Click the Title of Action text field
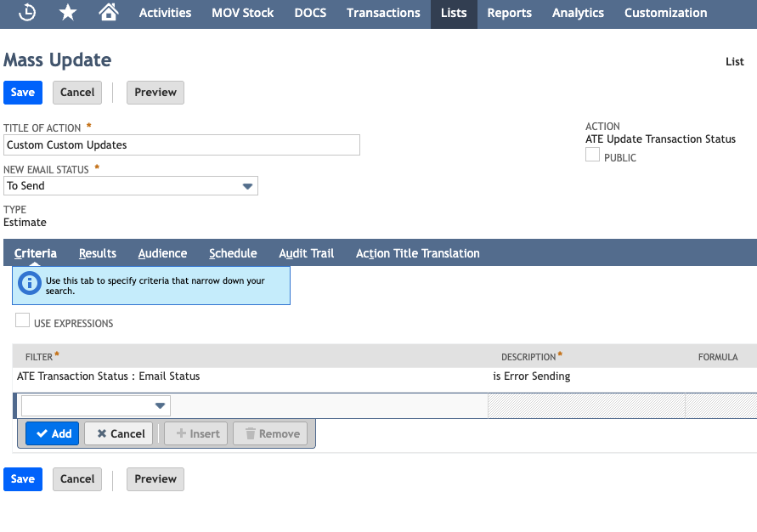 tap(182, 145)
